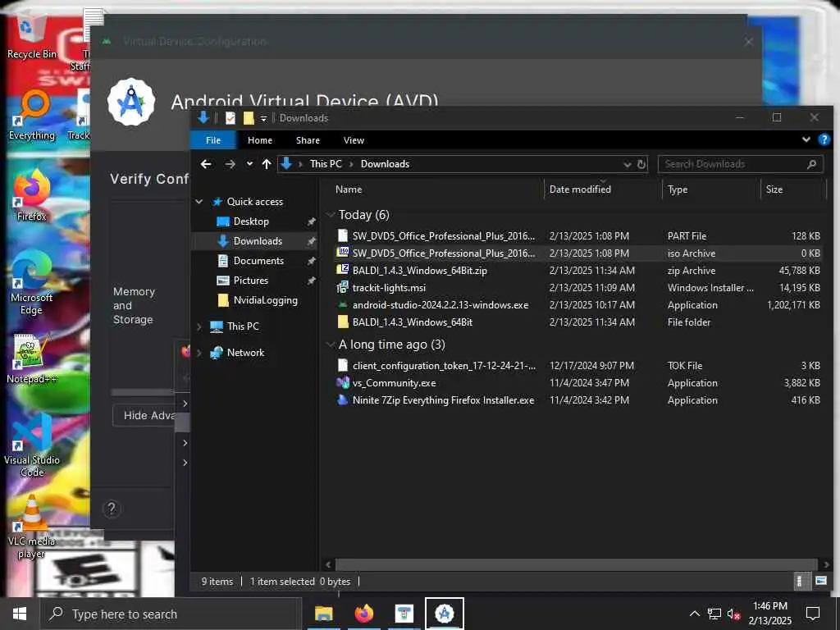This screenshot has width=840, height=630.
Task: Go forward in Explorer navigation
Action: (230, 164)
